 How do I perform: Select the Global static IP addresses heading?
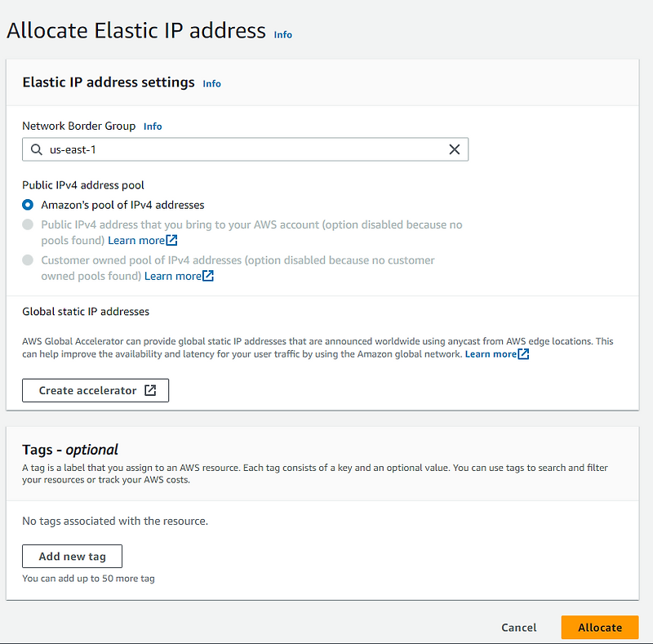[86, 311]
